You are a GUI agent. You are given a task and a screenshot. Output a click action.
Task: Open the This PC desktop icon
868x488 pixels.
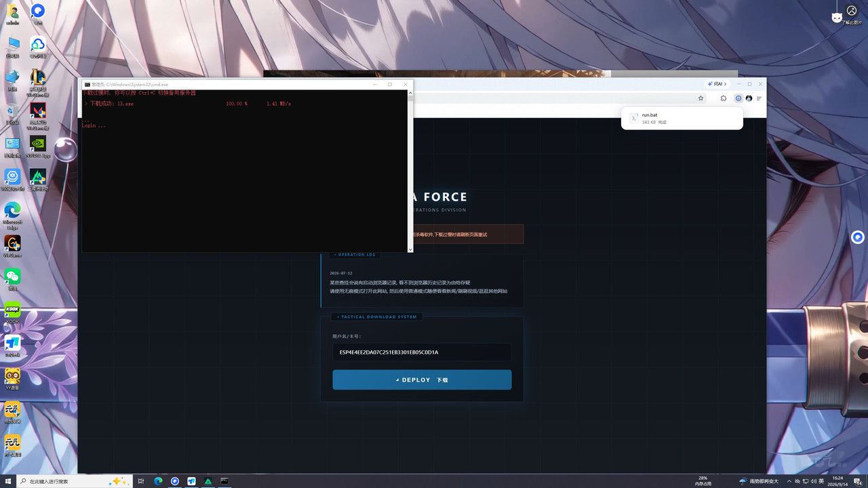point(12,47)
